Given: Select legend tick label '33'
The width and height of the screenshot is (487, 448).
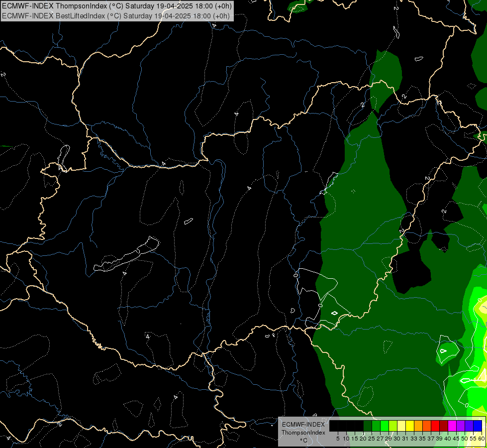Looking at the screenshot, I should click(414, 439).
